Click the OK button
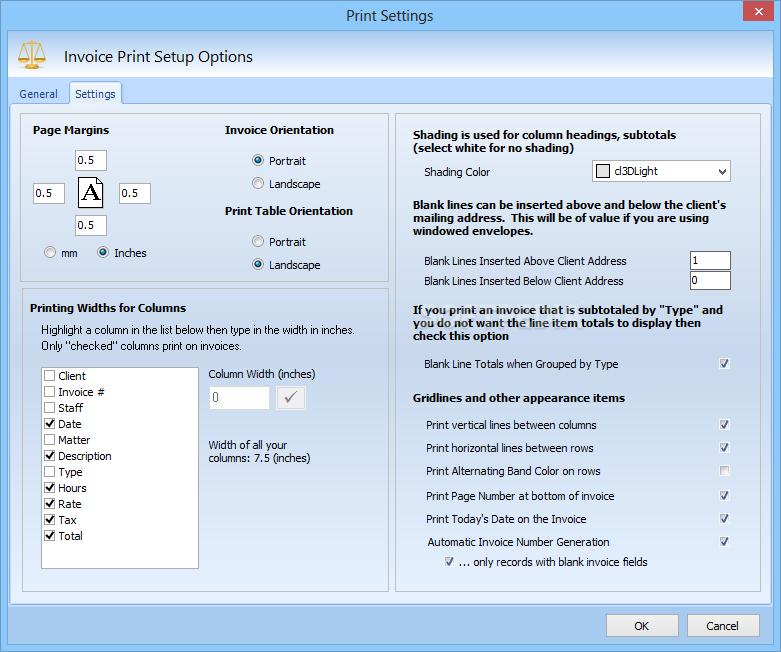 [642, 626]
